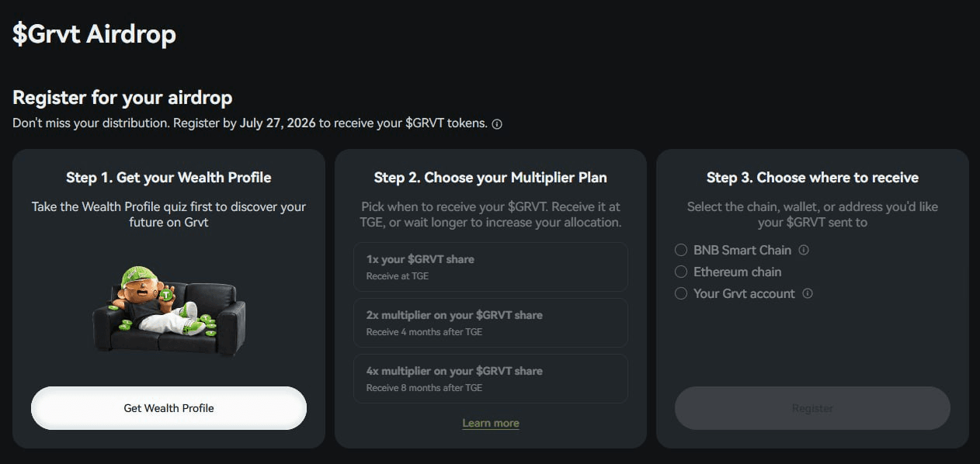Viewport: 980px width, 464px height.
Task: Click the $Grvt Airdrop page title
Action: point(94,34)
